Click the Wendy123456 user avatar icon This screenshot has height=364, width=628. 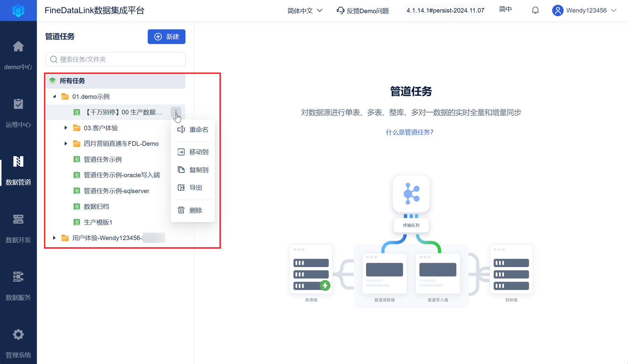click(x=558, y=10)
